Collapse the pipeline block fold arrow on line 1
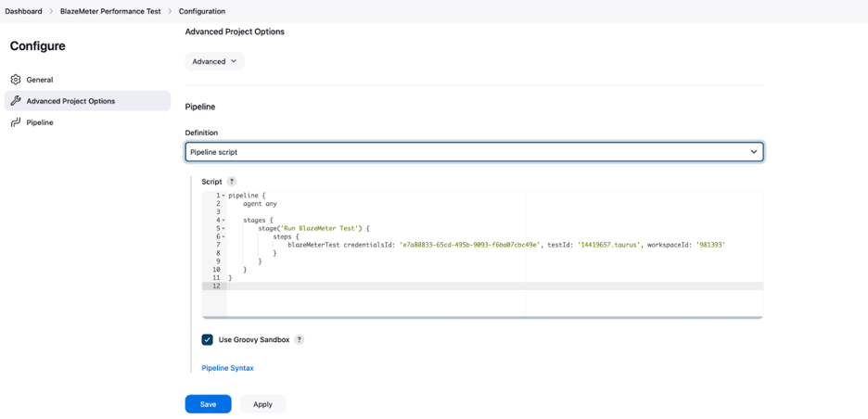This screenshot has height=419, width=868. point(223,196)
